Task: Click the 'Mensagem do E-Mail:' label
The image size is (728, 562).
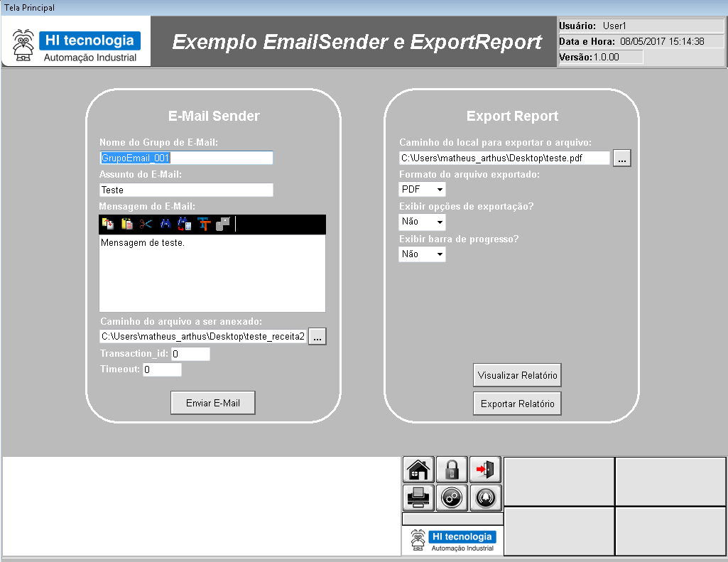Action: [x=147, y=206]
